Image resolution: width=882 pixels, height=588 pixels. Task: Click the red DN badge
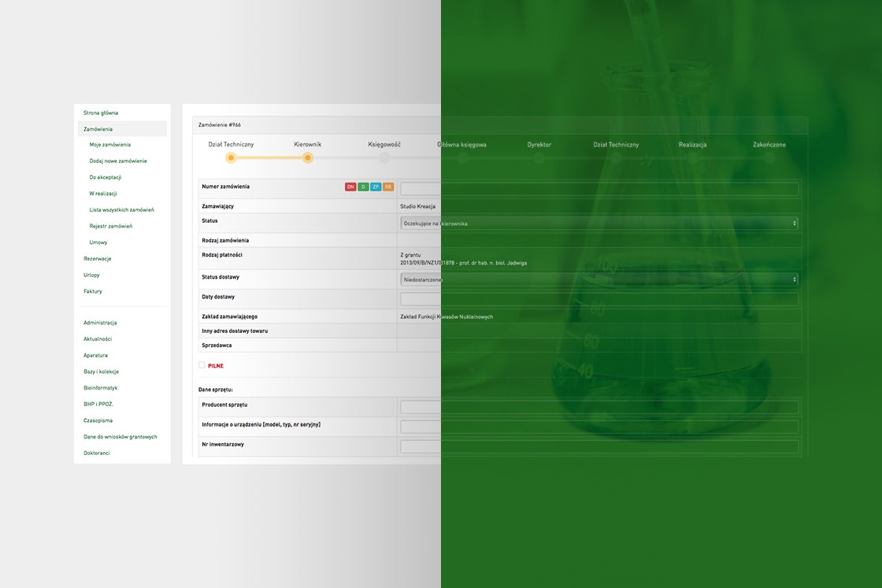click(x=350, y=187)
